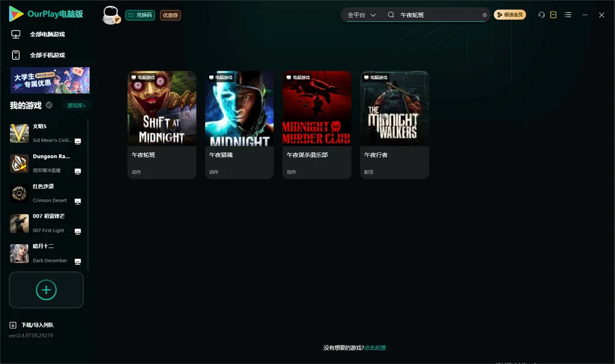Viewport: 615px width, 364px height.
Task: Open the 游戏库 library link
Action: 76,106
